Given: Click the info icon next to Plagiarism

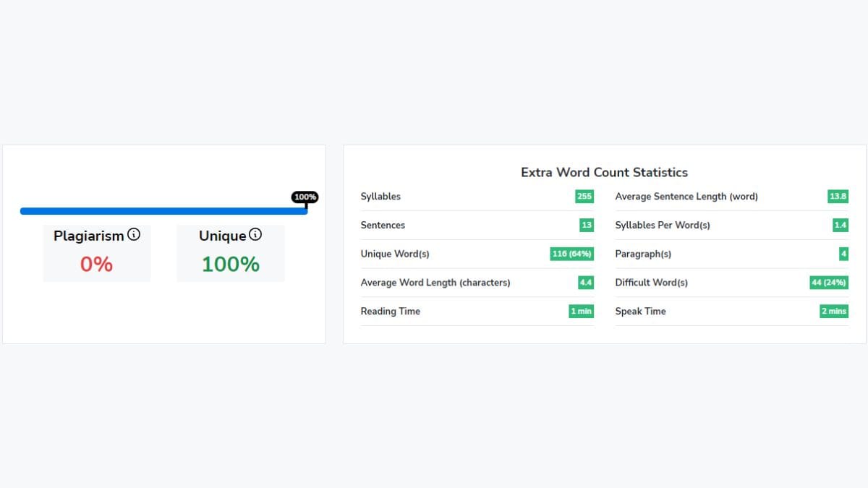Looking at the screenshot, I should pyautogui.click(x=135, y=234).
